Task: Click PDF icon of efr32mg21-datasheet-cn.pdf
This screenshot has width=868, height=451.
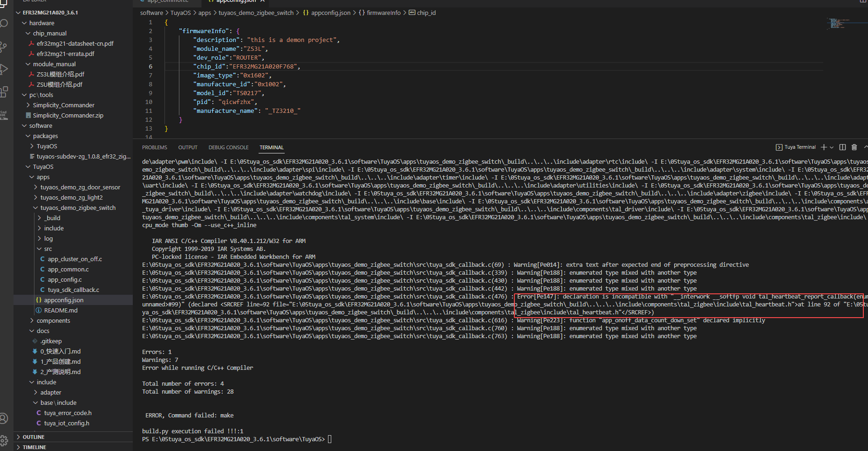Action: [32, 43]
